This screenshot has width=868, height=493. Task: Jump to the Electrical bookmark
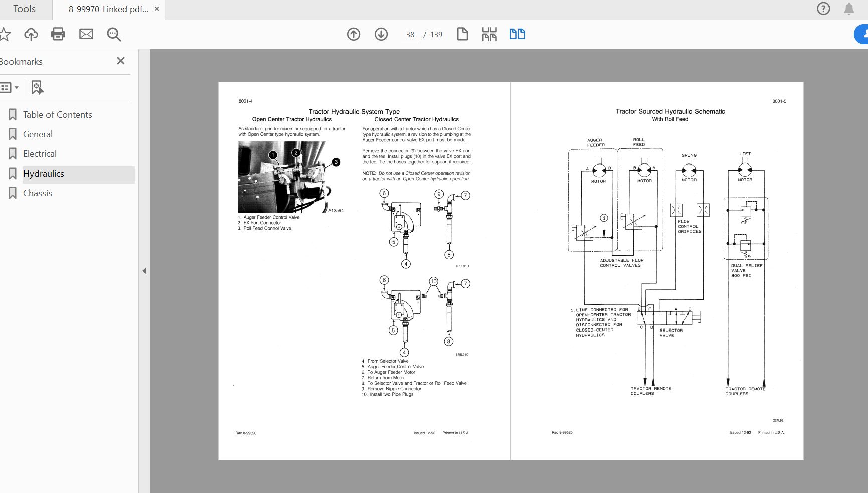40,154
